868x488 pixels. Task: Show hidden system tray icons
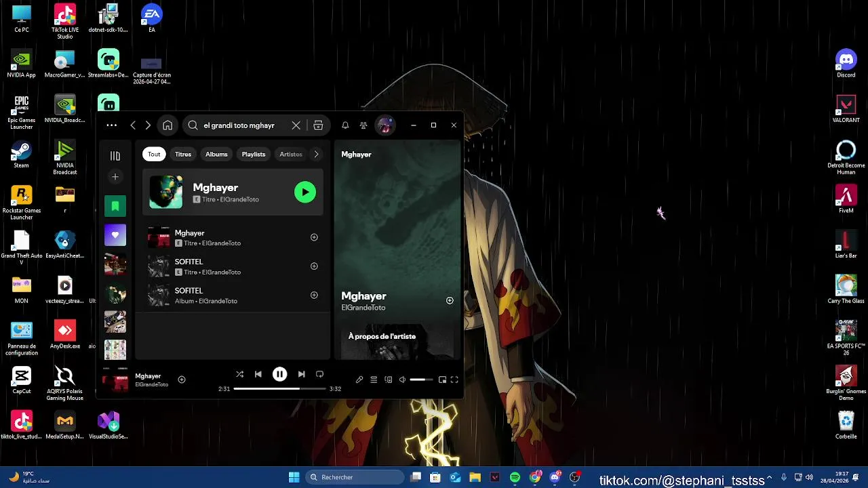[x=769, y=477]
